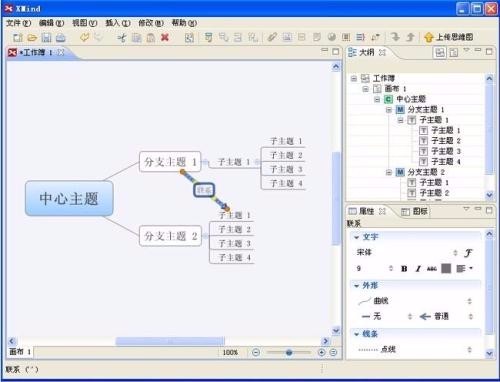Screen dimensions: 500x382
Task: Select the 工作簿 1 editor tab
Action: [x=36, y=52]
